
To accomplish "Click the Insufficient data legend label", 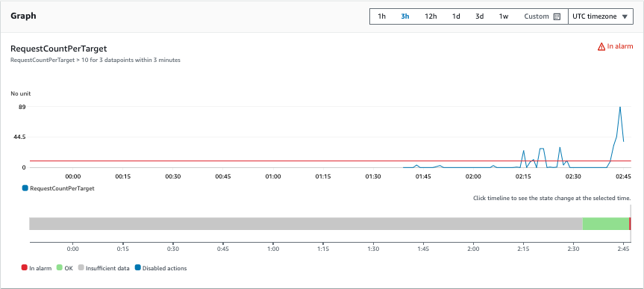I will click(x=107, y=268).
